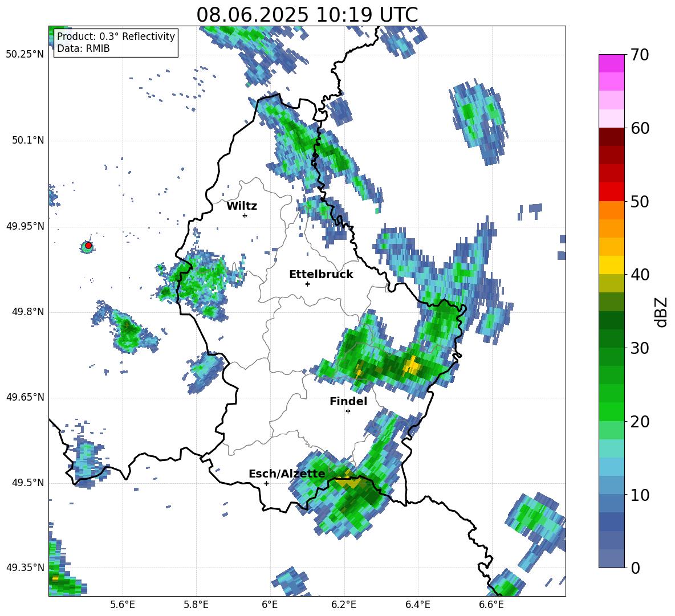Screen dimensions: 675x616
Task: Pick the yellow colorbar swatch just above 40
Action: click(611, 265)
